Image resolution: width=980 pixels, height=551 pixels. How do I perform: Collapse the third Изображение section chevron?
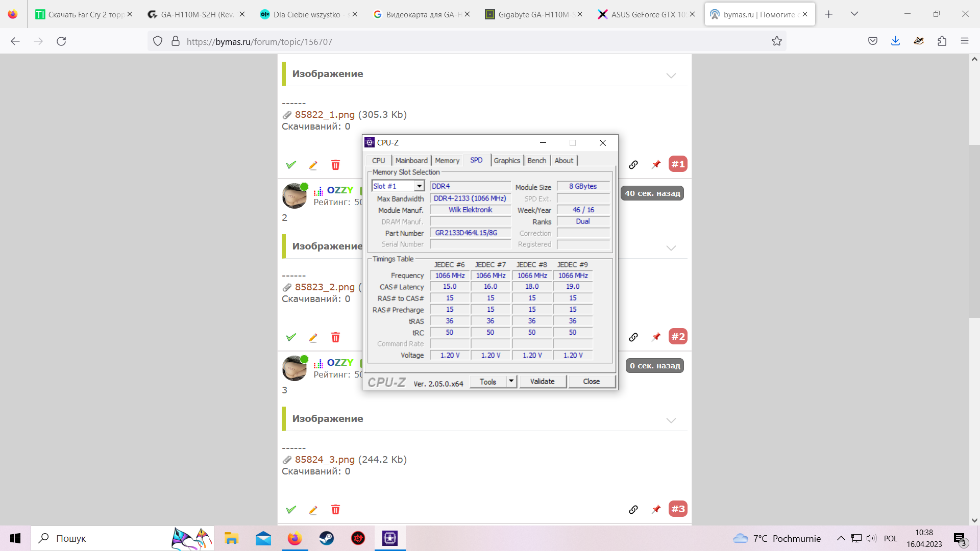coord(671,420)
